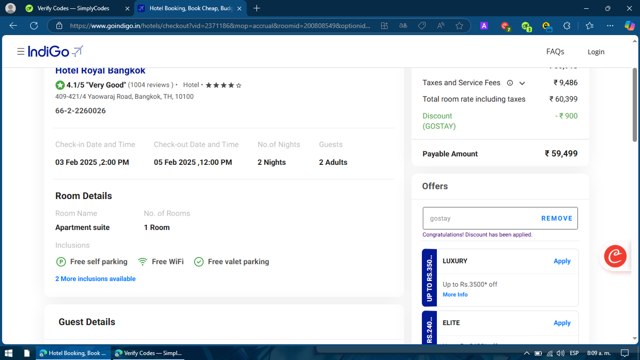Click Free valet parking inclusion
640x360 pixels.
coord(231,262)
